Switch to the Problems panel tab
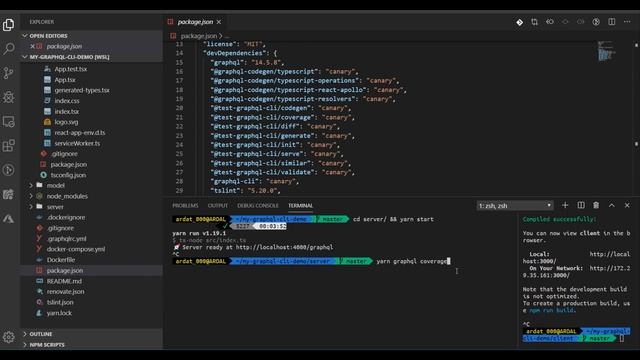Viewport: 640px width, 360px height. 185,206
